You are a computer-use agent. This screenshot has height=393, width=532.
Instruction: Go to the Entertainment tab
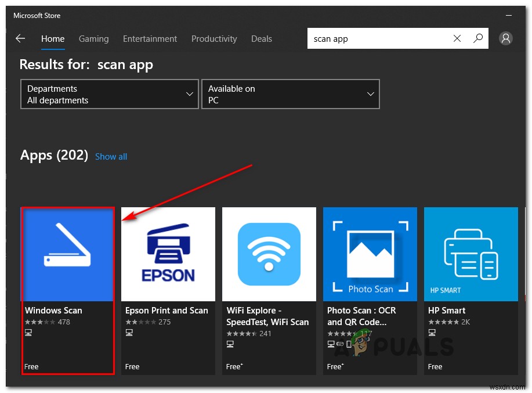(x=150, y=39)
